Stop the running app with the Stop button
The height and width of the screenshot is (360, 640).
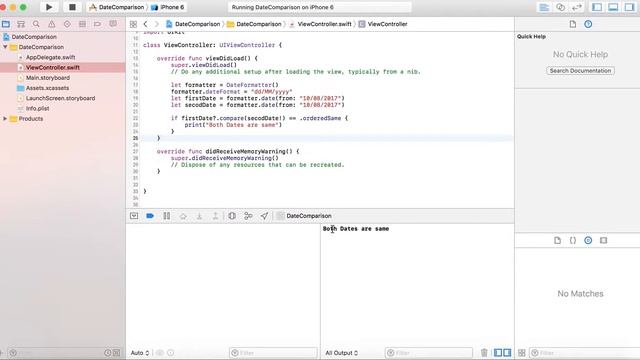(x=72, y=7)
